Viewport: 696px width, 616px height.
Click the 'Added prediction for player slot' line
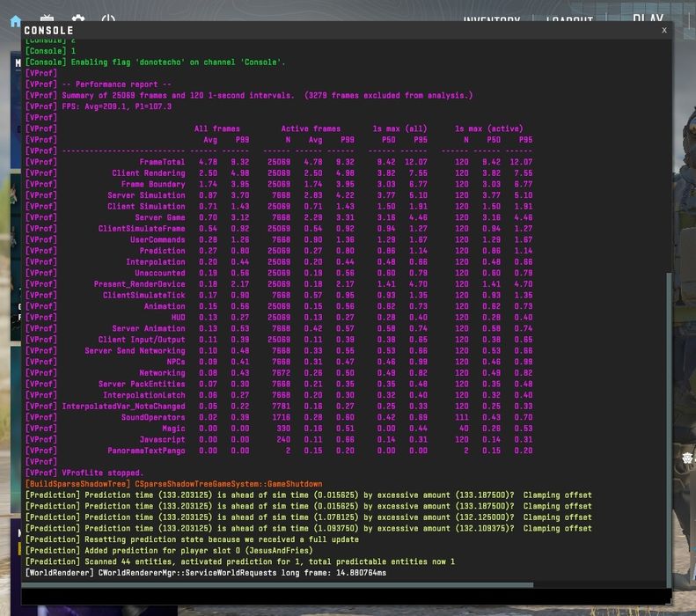[x=169, y=550]
